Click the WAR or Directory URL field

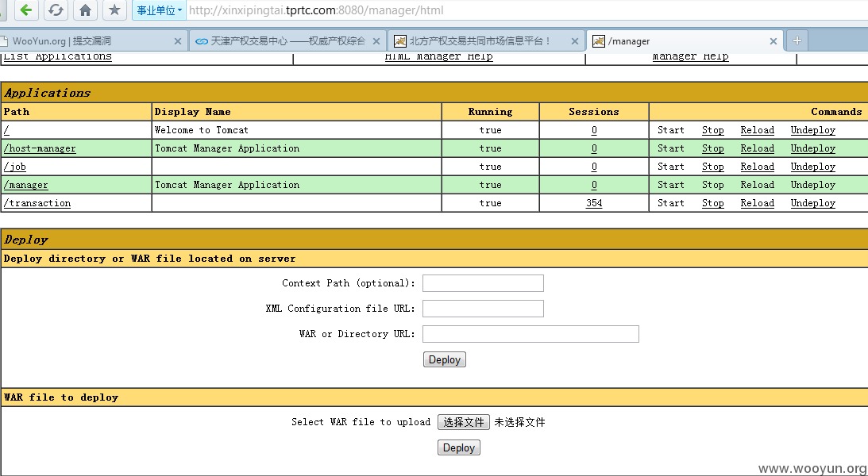(530, 334)
